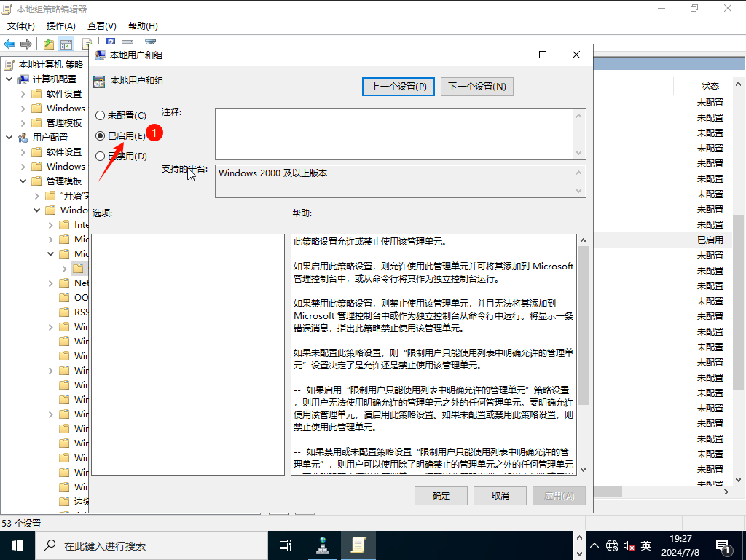Click the folder icon next to 边缘
746x560 pixels.
(x=64, y=502)
